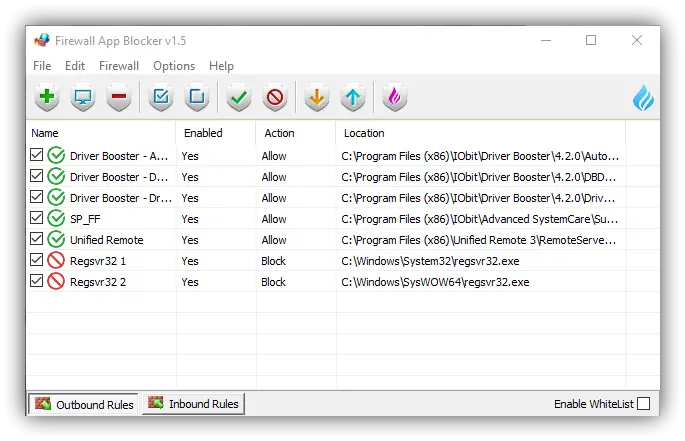
Task: Uncheck the Driver Booster - D... checkbox
Action: coord(37,175)
